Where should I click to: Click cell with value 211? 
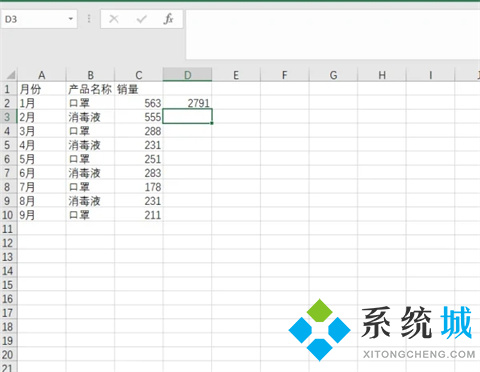click(139, 215)
